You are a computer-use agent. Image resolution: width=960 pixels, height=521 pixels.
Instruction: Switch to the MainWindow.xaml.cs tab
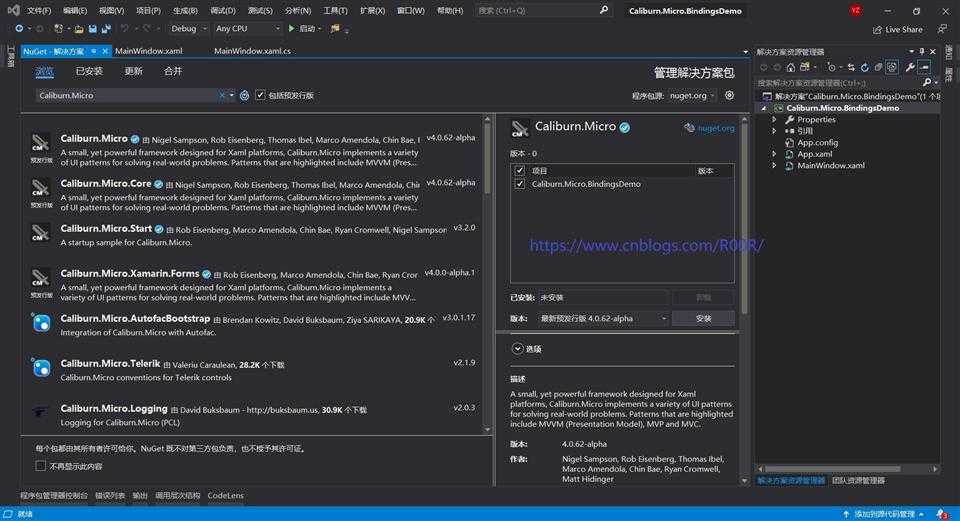pyautogui.click(x=252, y=51)
